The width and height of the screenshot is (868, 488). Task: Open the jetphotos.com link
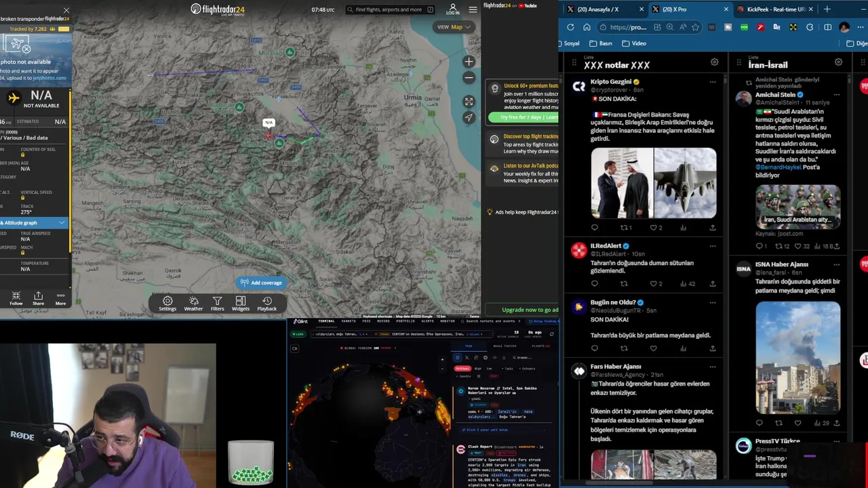tap(49, 78)
